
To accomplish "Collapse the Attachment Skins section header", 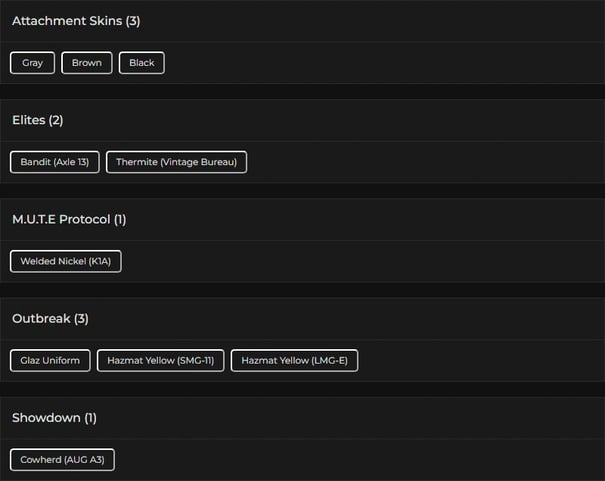I will pyautogui.click(x=68, y=21).
